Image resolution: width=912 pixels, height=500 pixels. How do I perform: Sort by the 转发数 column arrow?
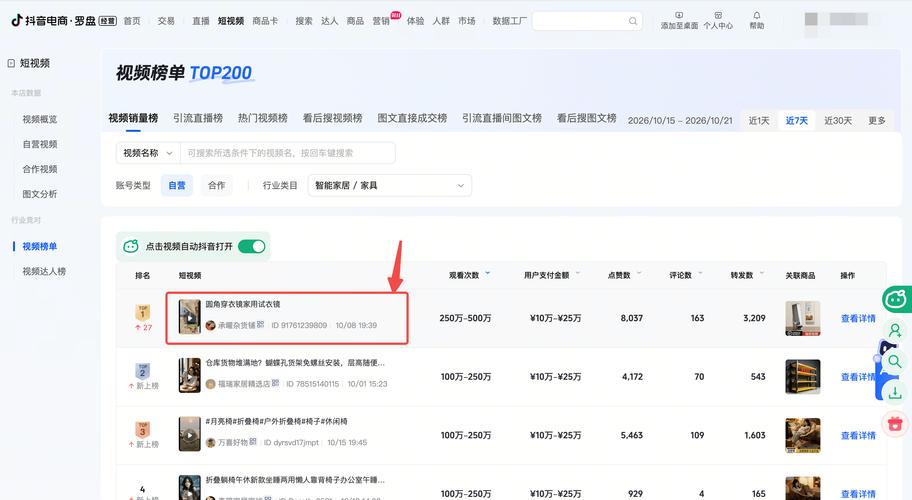[x=762, y=273]
